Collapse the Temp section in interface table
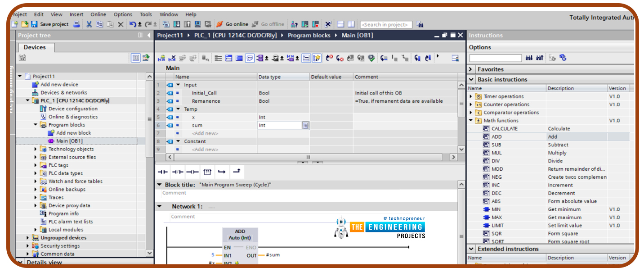 click(178, 109)
